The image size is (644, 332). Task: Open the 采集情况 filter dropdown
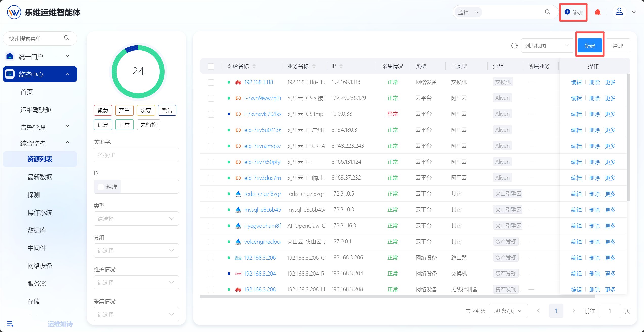coord(136,314)
